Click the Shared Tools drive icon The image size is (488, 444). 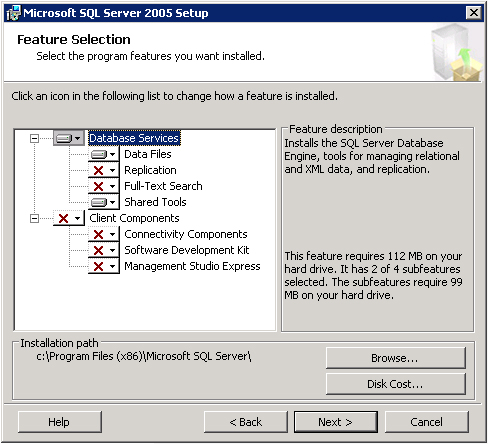pos(99,202)
